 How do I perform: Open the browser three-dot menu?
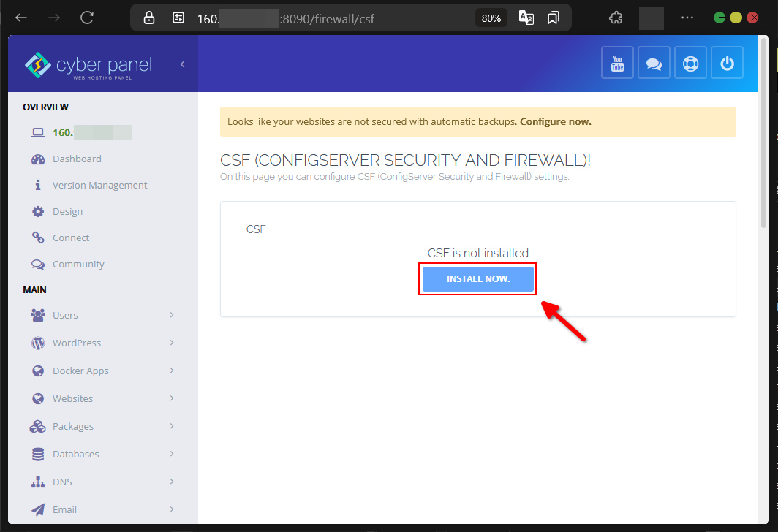[687, 18]
